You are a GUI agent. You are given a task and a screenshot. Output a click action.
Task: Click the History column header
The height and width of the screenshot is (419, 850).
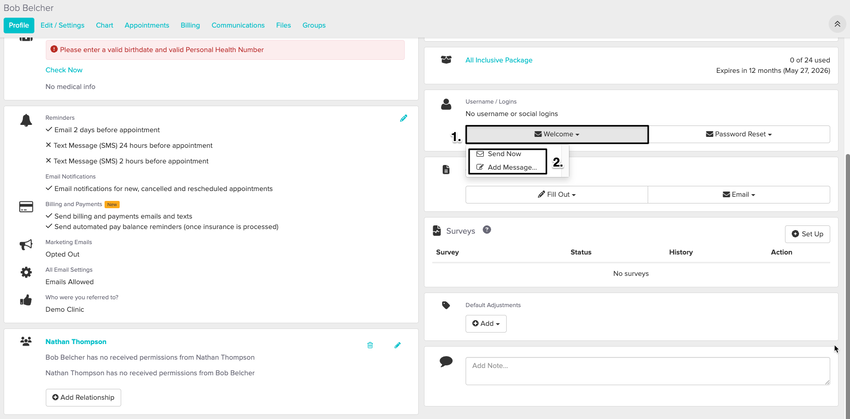681,253
